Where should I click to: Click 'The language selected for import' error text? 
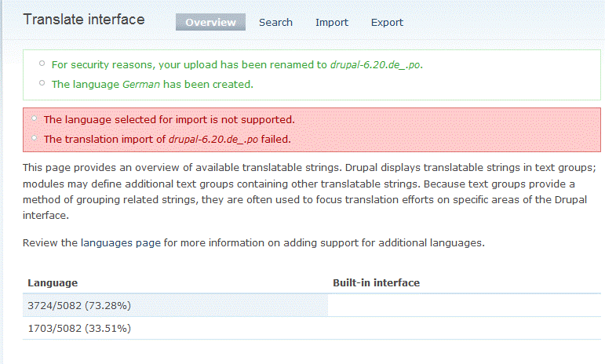click(169, 120)
